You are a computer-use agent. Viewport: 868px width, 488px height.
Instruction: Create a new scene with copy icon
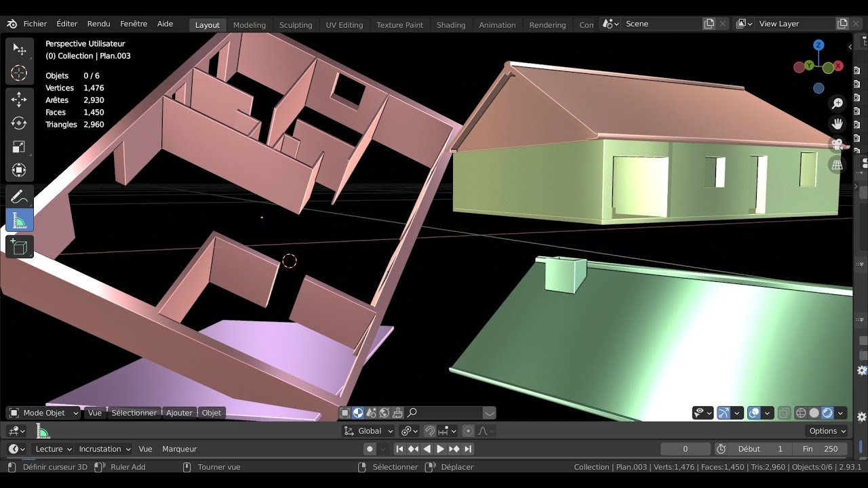click(x=709, y=24)
